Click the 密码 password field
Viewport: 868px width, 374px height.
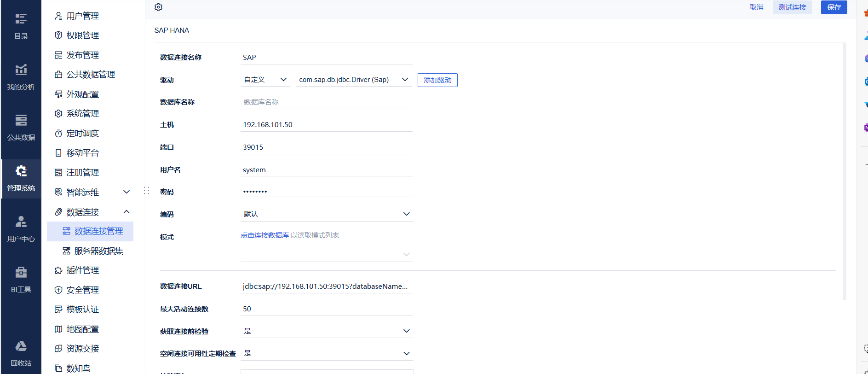coord(327,192)
